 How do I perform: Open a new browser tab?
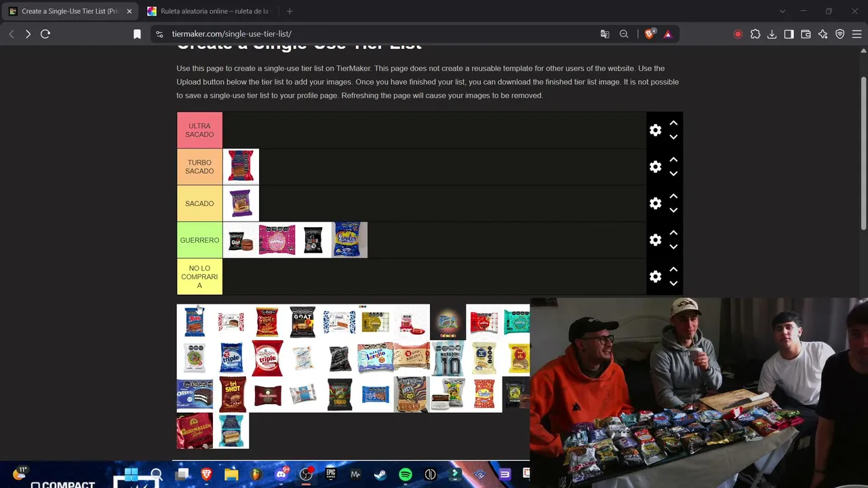point(290,12)
